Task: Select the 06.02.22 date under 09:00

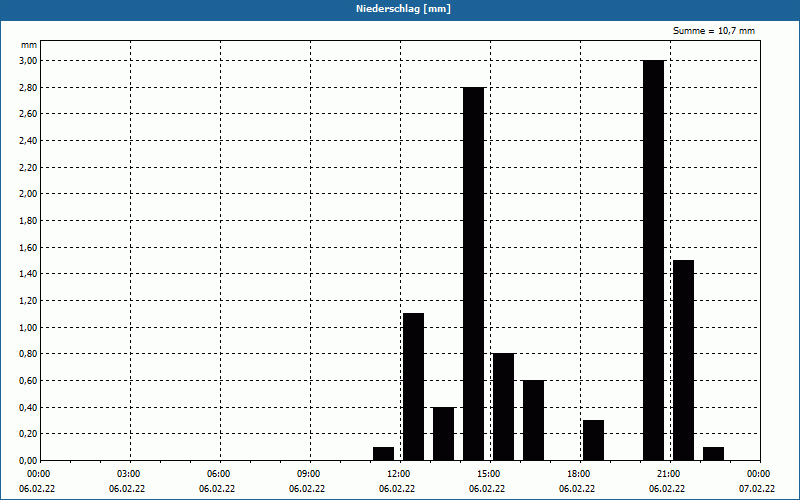Action: point(307,489)
